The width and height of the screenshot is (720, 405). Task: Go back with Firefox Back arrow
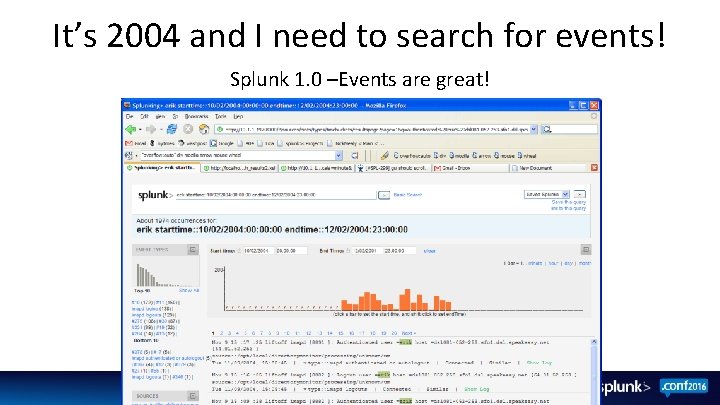coord(130,129)
